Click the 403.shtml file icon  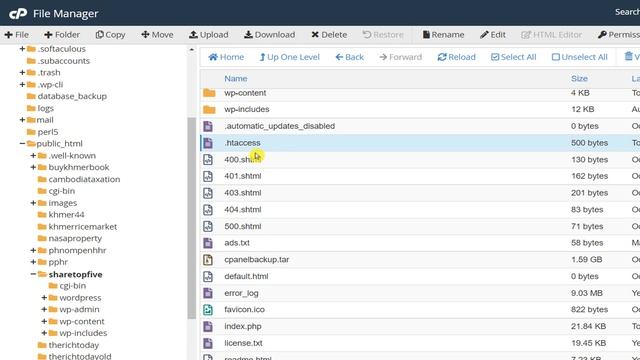pyautogui.click(x=208, y=193)
